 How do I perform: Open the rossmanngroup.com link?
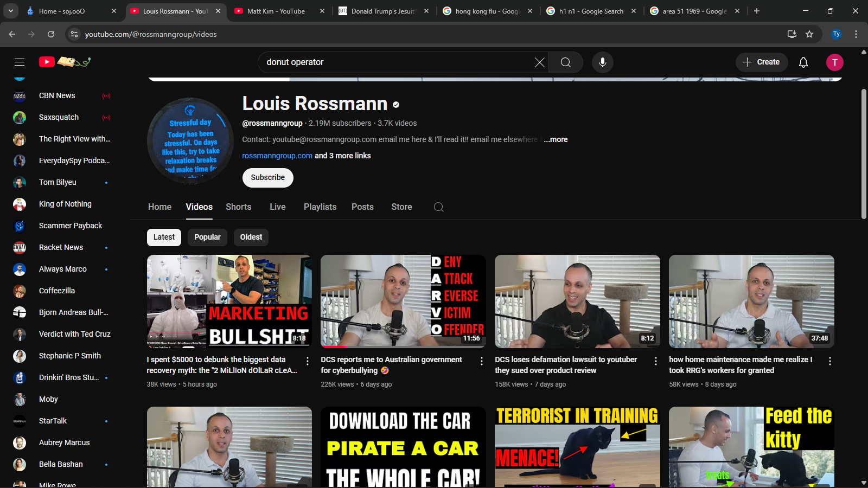pos(277,156)
